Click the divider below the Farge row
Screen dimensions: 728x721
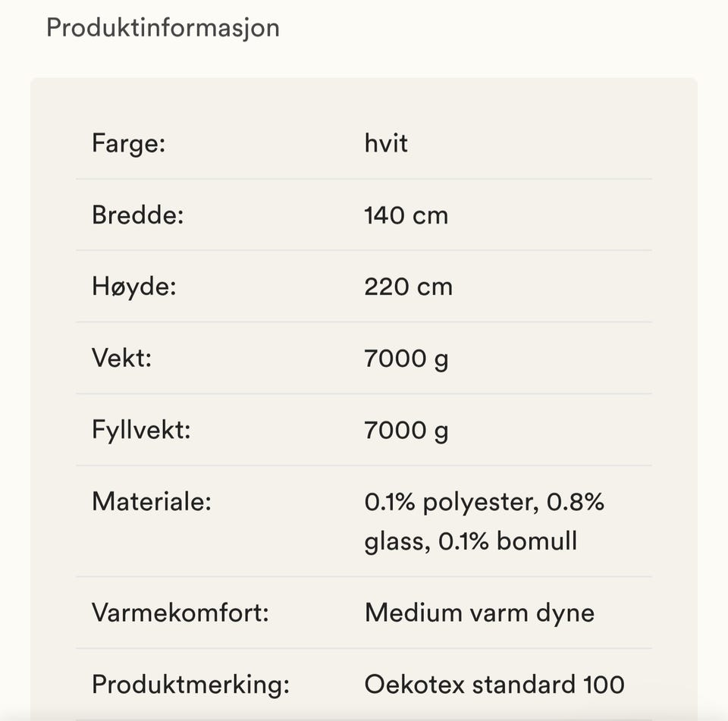(364, 179)
